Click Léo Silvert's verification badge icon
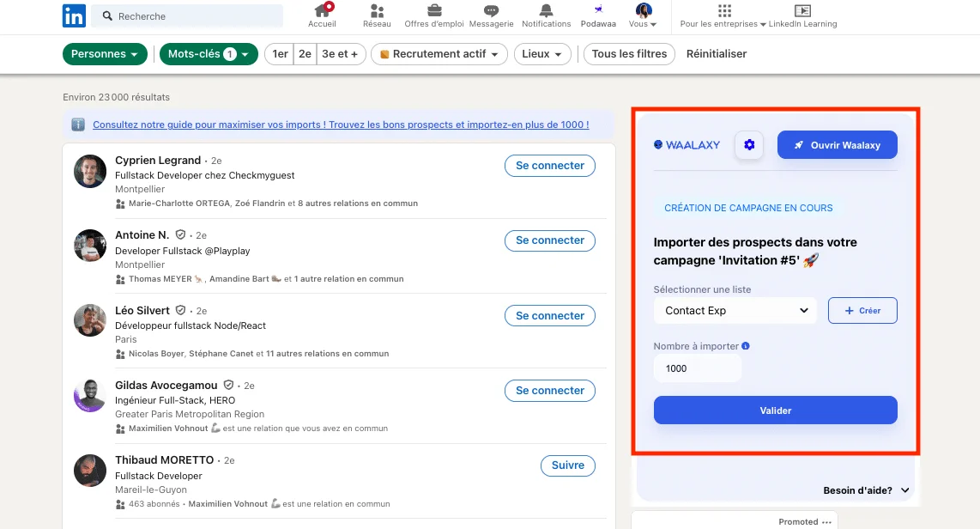Screen dimensions: 980x529 tap(180, 310)
